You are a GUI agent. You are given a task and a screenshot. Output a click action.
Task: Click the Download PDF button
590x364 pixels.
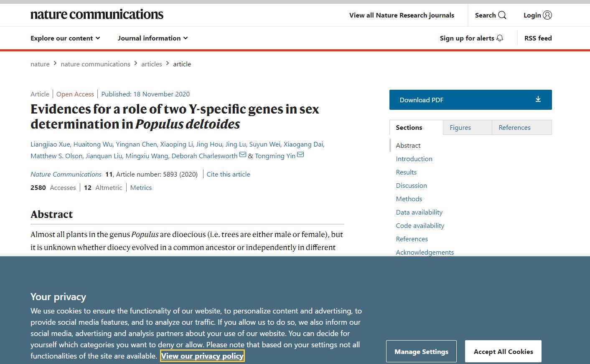470,100
